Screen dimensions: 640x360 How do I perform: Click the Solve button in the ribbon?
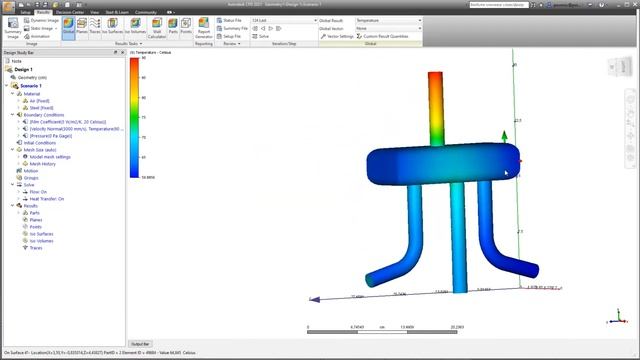pos(260,36)
